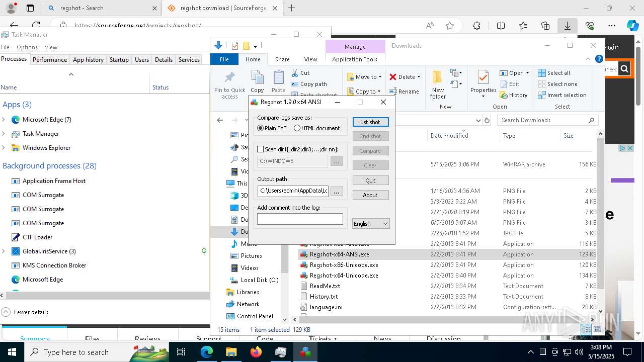Click the About button in Regshot
This screenshot has width=644, height=362.
370,195
